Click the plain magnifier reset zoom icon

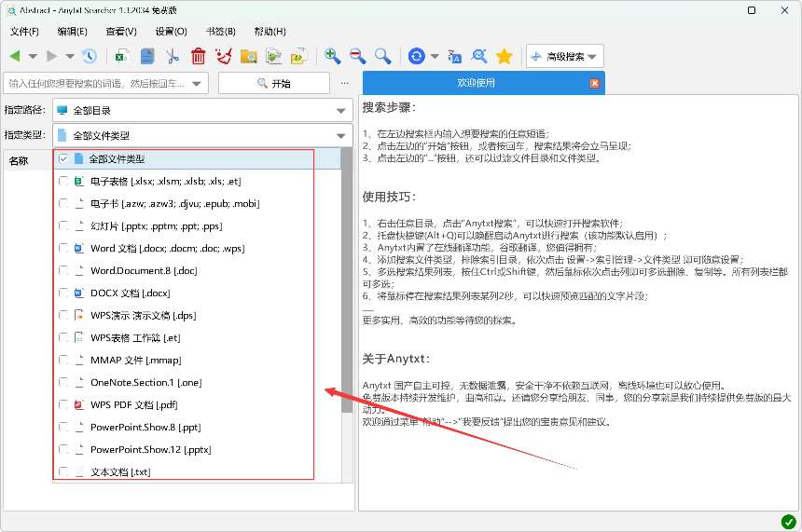(x=382, y=56)
